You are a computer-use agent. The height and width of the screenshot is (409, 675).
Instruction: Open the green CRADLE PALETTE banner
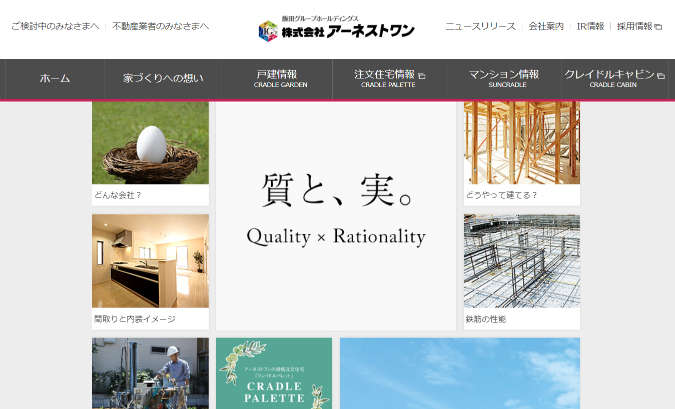click(x=274, y=374)
